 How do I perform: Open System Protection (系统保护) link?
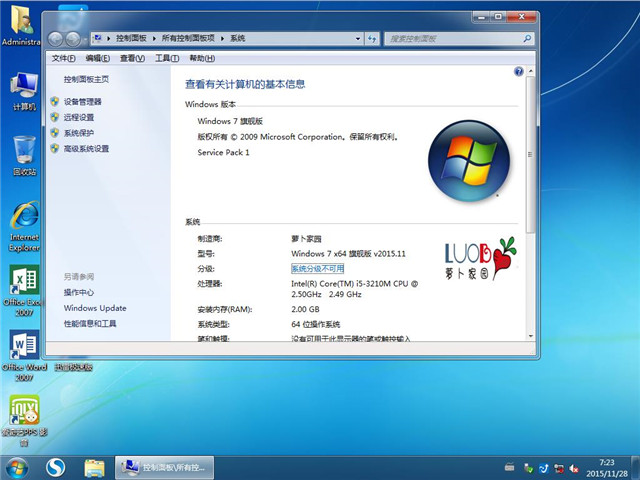(79, 133)
